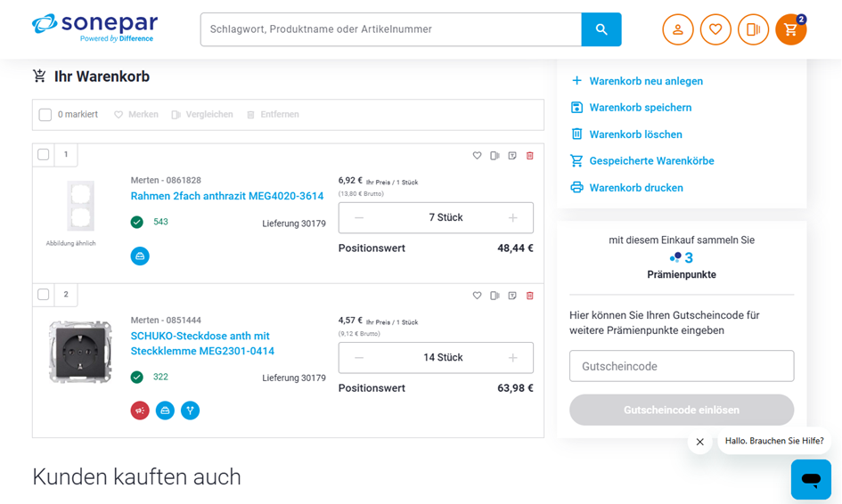Open the product comparison icon in header
842x504 pixels.
coord(753,29)
